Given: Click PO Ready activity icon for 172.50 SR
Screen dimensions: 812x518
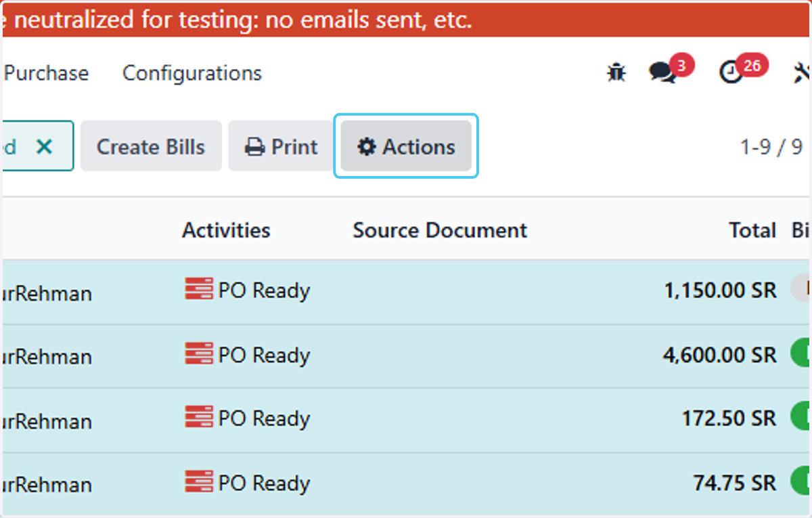Looking at the screenshot, I should pyautogui.click(x=198, y=417).
